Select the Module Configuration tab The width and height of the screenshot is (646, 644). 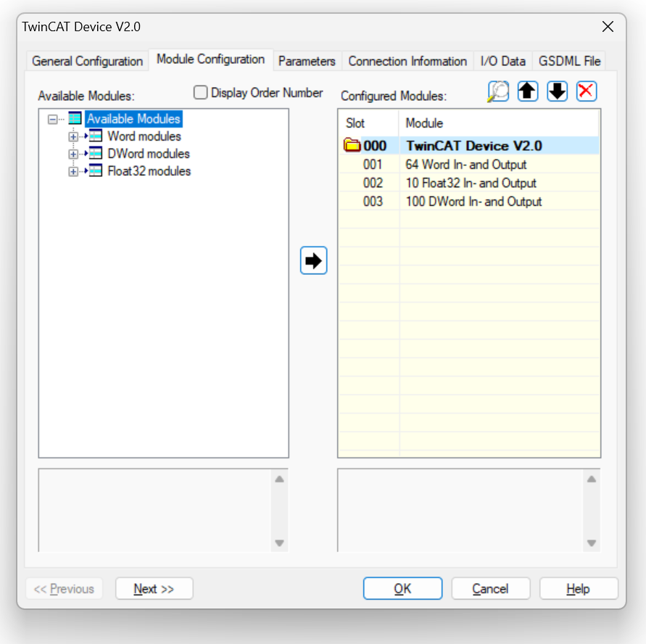pos(210,59)
